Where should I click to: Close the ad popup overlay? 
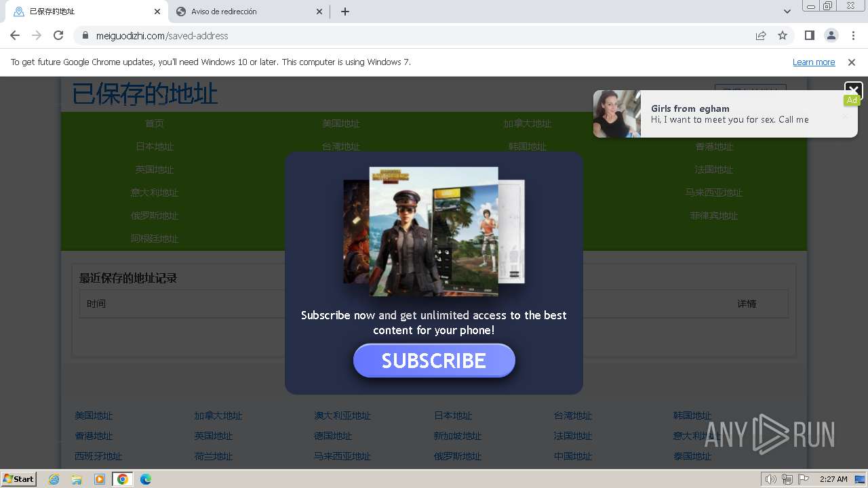[x=853, y=89]
